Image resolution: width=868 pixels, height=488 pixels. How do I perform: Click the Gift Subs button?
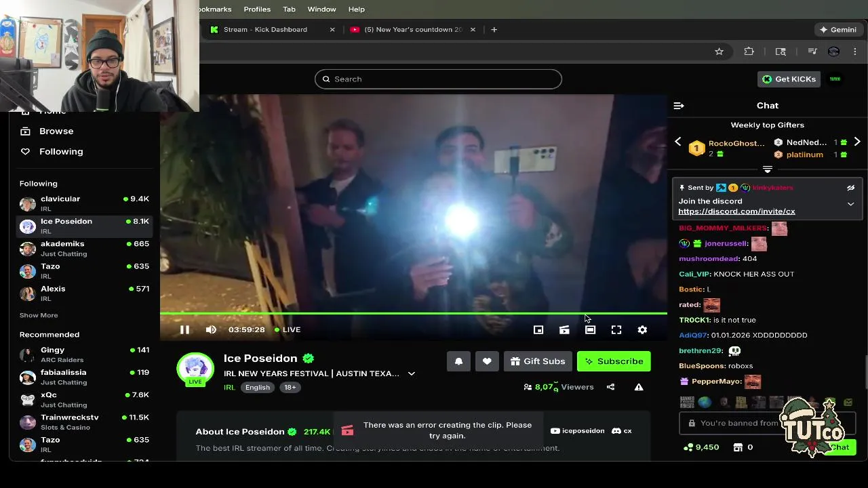[538, 361]
